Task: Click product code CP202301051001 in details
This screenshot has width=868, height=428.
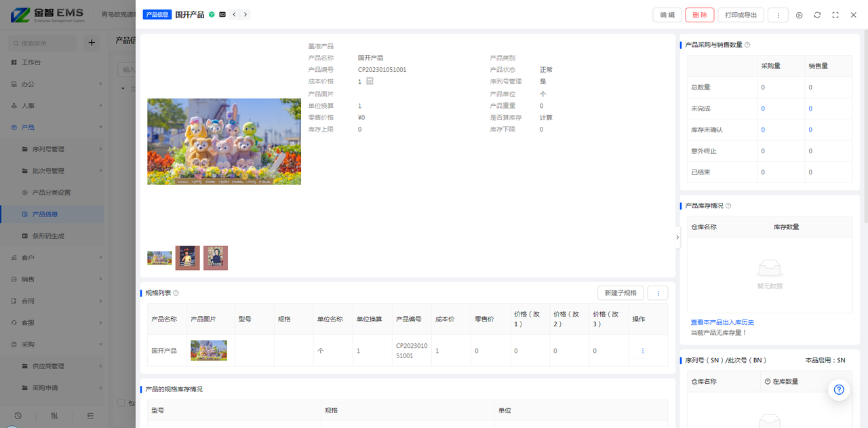Action: coord(382,69)
